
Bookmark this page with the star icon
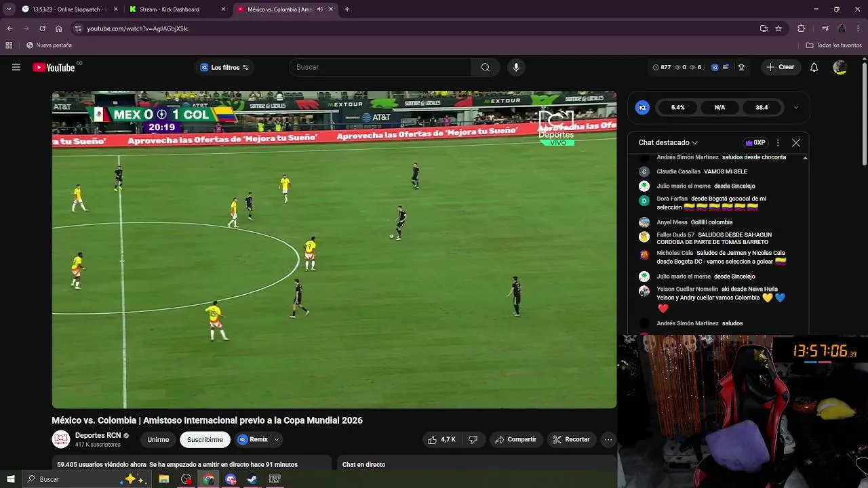778,28
